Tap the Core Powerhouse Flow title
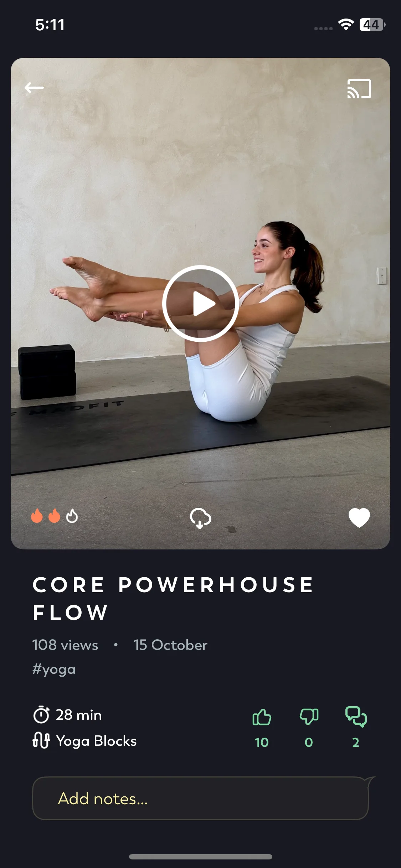The image size is (401, 868). (173, 599)
